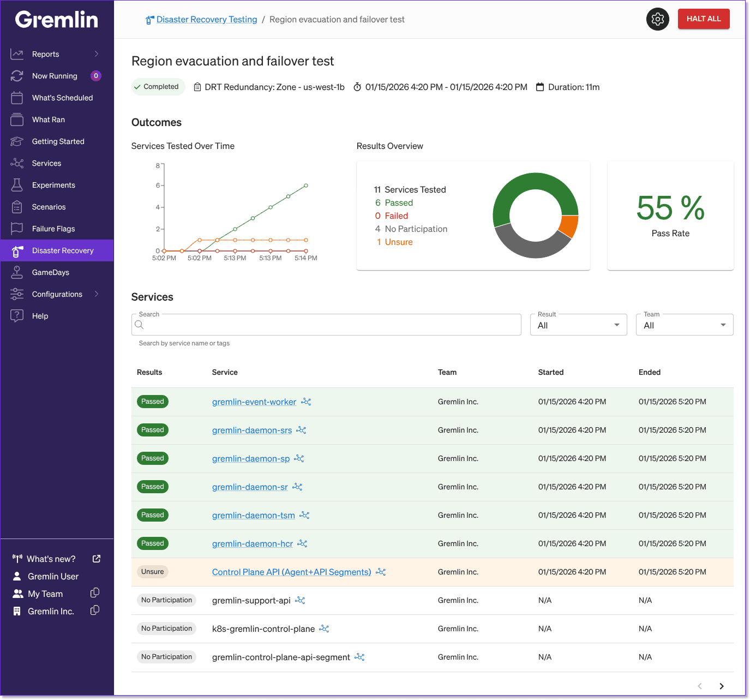Screen dimensions: 750x700
Task: Click the Gremlin Inc. building icon
Action: point(17,611)
